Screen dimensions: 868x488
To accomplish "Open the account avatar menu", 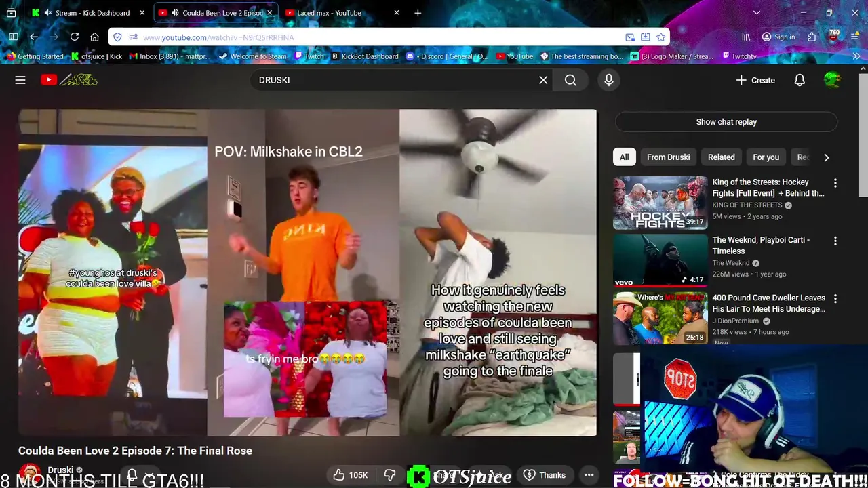I will 832,80.
